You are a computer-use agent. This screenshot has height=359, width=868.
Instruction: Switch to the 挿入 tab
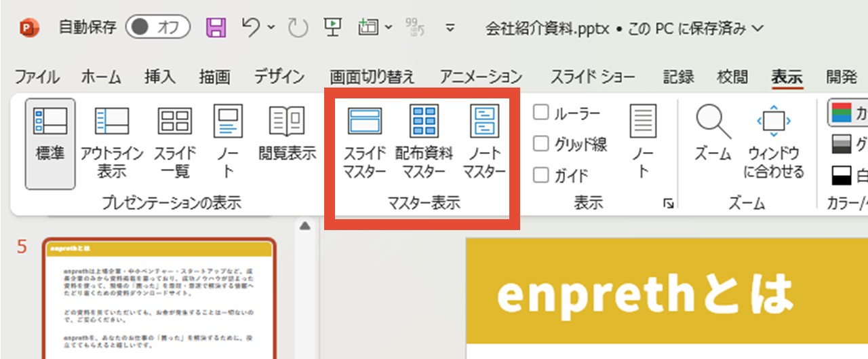(x=160, y=77)
